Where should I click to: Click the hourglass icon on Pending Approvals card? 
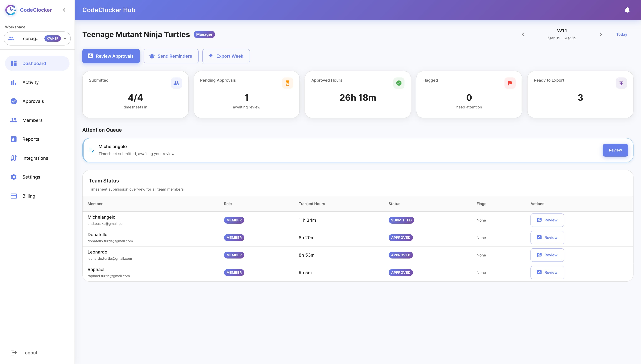point(288,83)
